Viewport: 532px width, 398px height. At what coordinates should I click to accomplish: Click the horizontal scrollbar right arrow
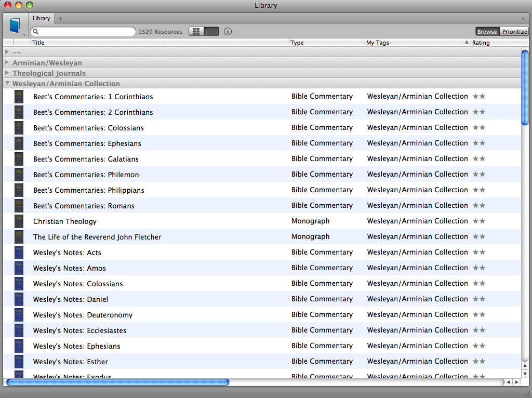[516, 382]
